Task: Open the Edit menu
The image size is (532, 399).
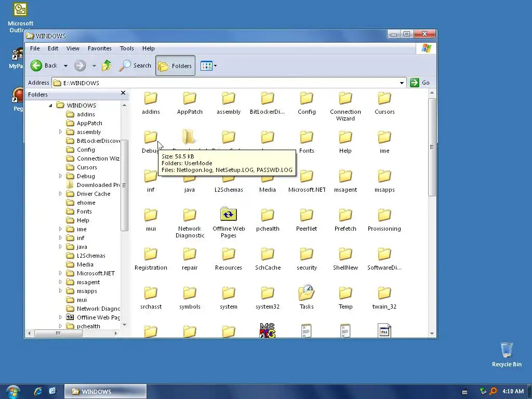Action: (x=53, y=48)
